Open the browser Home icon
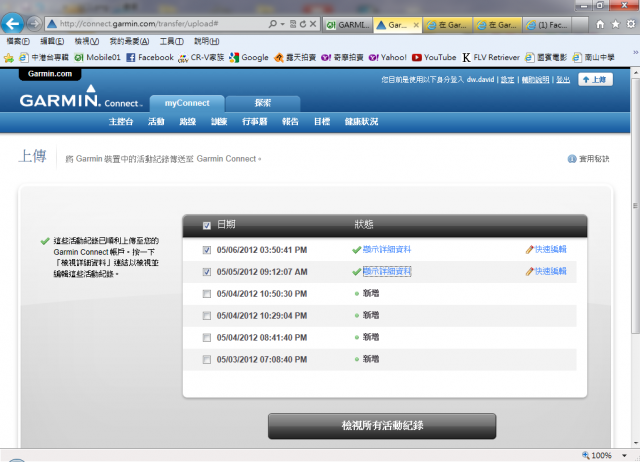640x462 pixels. 600,24
